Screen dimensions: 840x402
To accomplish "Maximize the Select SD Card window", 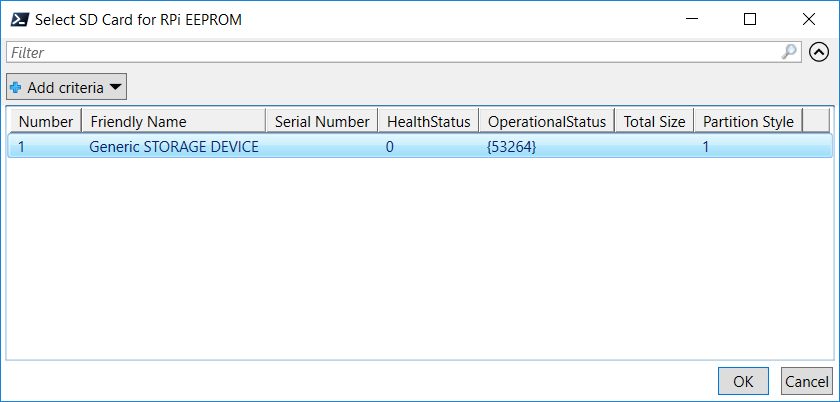I will point(750,19).
